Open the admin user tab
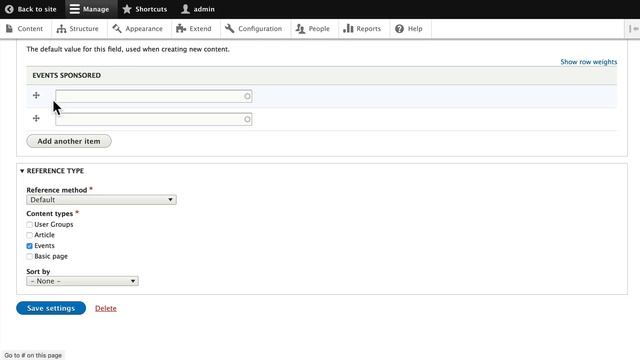 (198, 9)
